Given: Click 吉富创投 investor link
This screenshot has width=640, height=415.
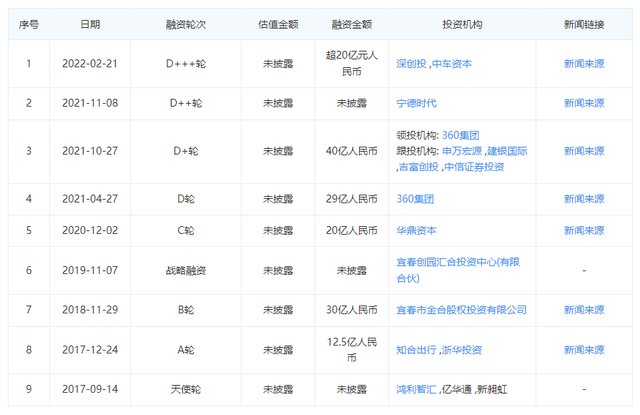Looking at the screenshot, I should (x=417, y=167).
